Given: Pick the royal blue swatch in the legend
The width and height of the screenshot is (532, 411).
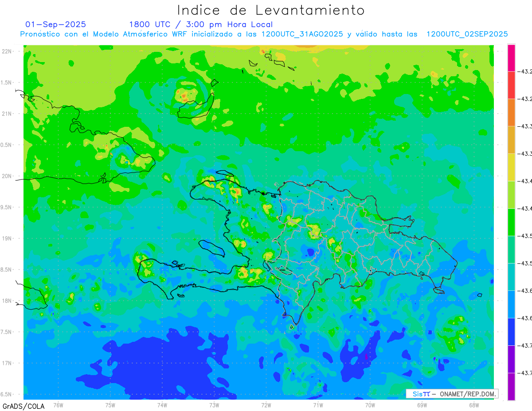Looking at the screenshot, I should click(511, 332).
